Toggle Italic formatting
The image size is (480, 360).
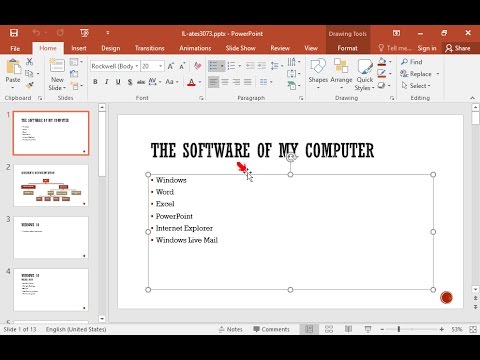107,82
